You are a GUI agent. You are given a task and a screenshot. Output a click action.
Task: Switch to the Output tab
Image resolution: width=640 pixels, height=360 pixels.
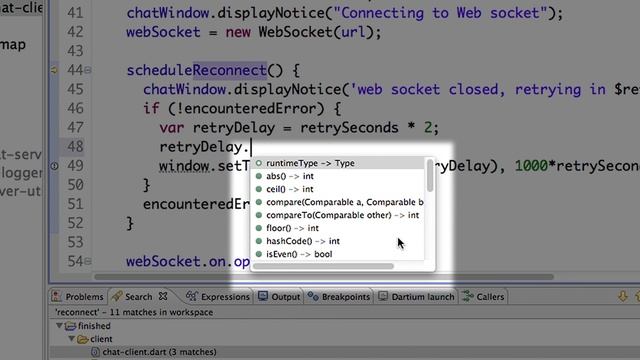(279, 297)
